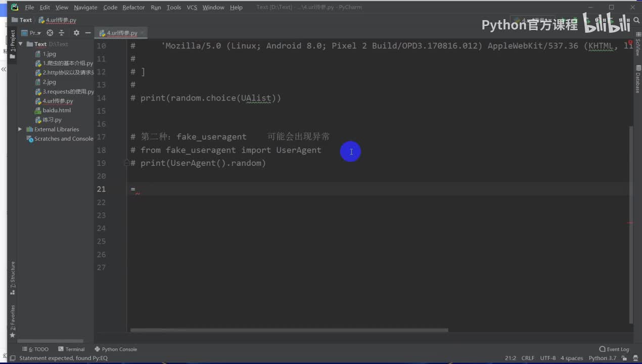Toggle the 2: Favorites tool window

(x=13, y=321)
